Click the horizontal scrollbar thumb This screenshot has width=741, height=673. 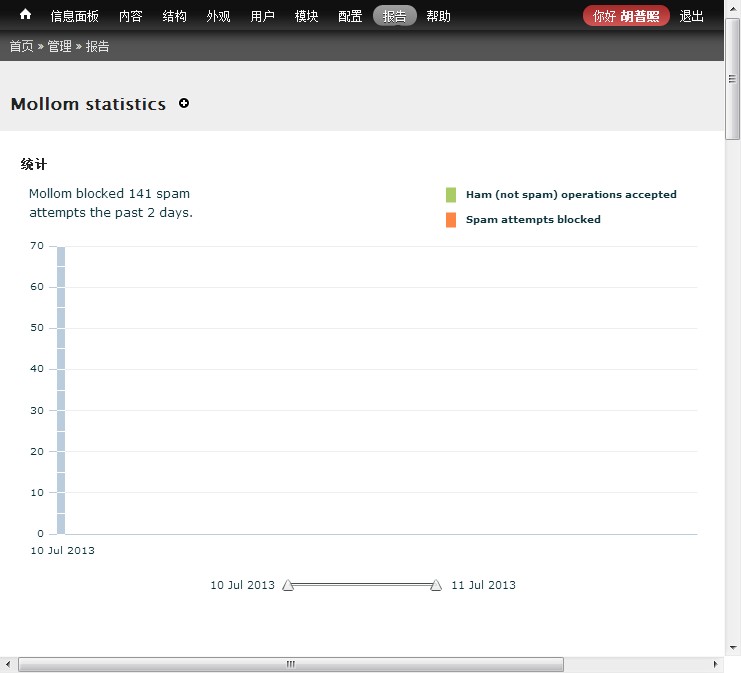click(x=291, y=664)
